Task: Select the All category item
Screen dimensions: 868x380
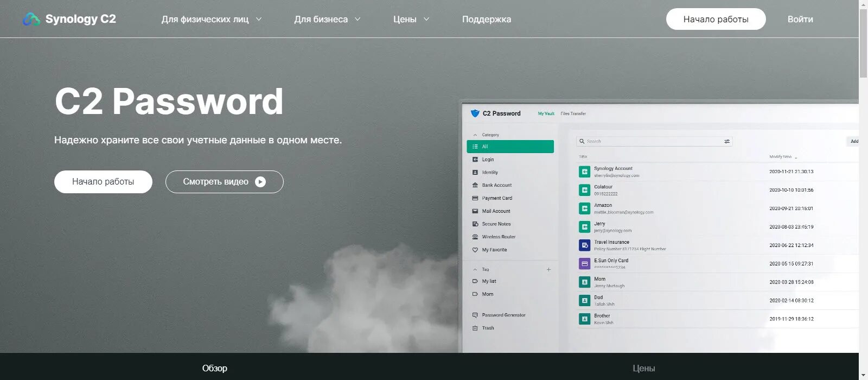Action: (510, 147)
